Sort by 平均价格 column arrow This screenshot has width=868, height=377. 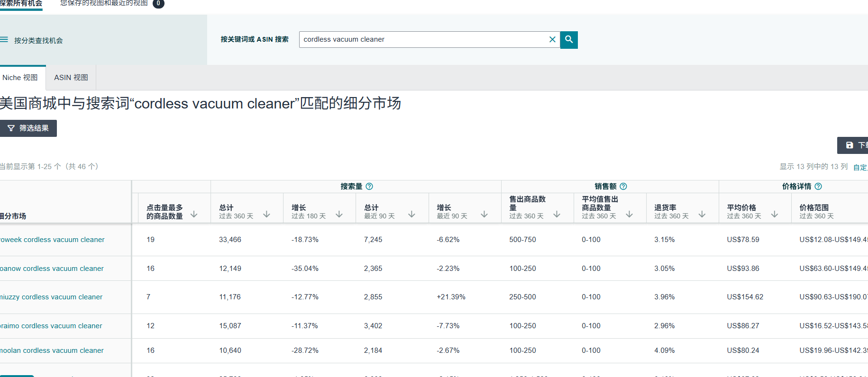[774, 215]
